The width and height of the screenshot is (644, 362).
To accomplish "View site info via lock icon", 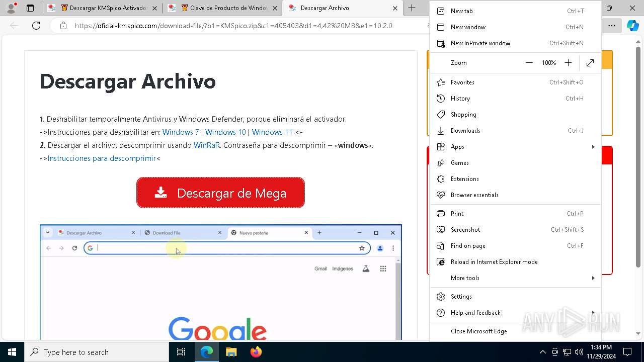I will pyautogui.click(x=63, y=26).
